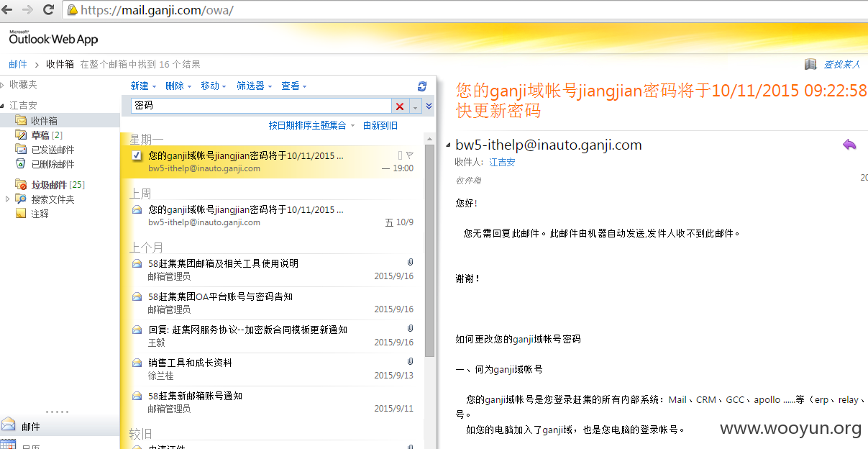Toggle sort order 由新到旧

point(380,125)
